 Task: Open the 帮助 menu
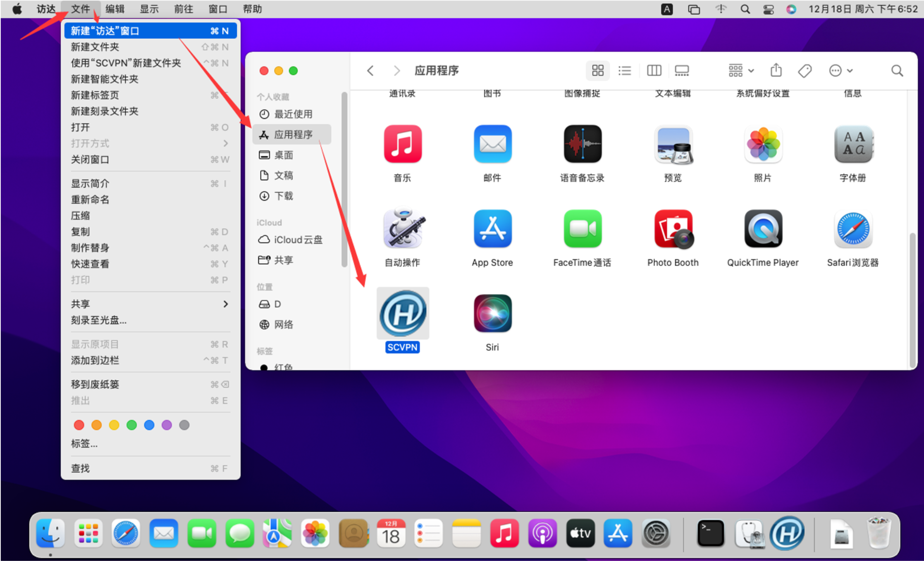tap(252, 9)
